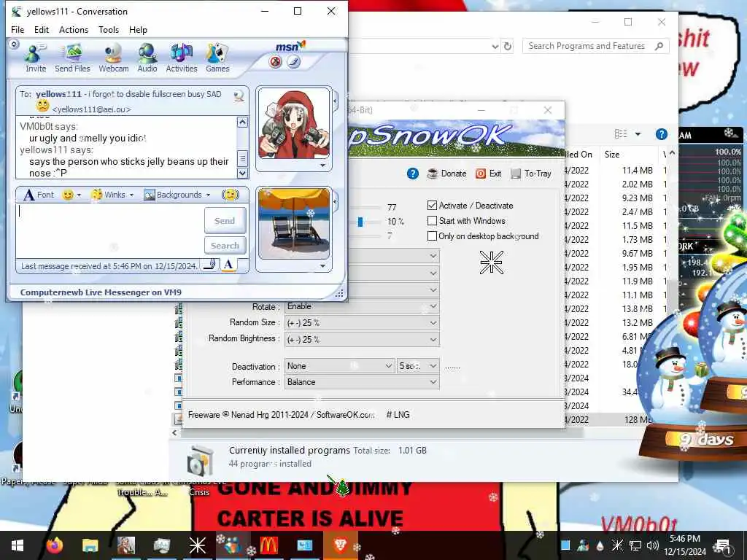Open the Rotate dropdown set to Enable
747x560 pixels.
point(362,306)
